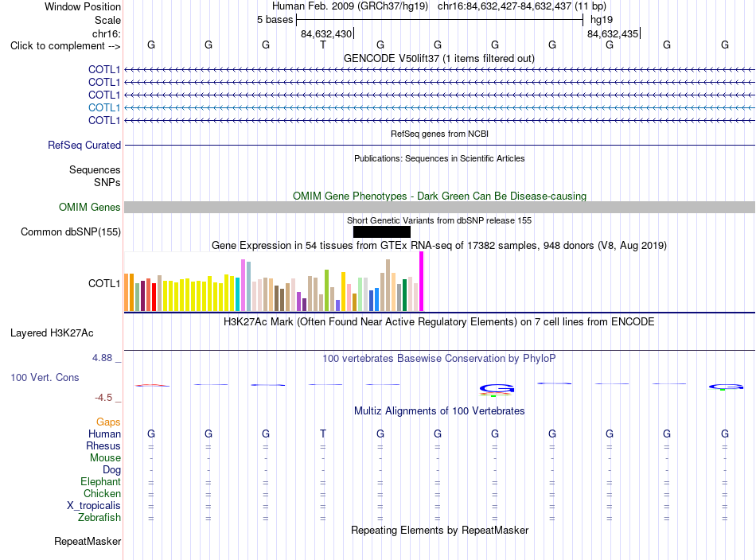Open 'Multiz Alignments of 100 Vertebrates' title
This screenshot has width=756, height=560.
pos(439,410)
